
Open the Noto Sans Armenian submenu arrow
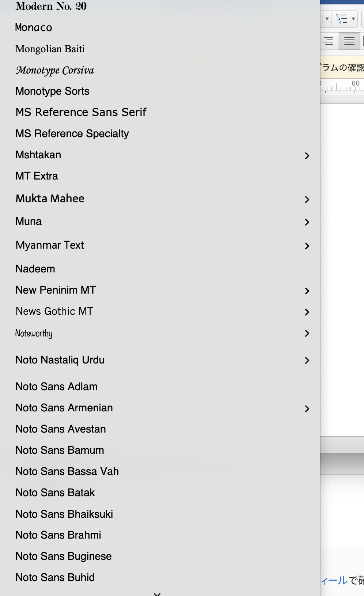click(x=307, y=409)
